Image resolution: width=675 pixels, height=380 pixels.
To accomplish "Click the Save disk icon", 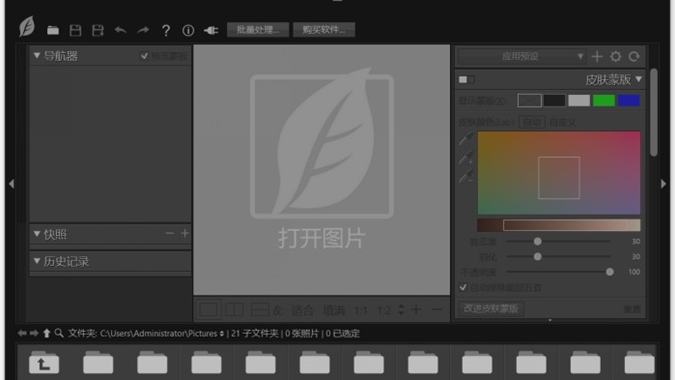I will [x=75, y=30].
